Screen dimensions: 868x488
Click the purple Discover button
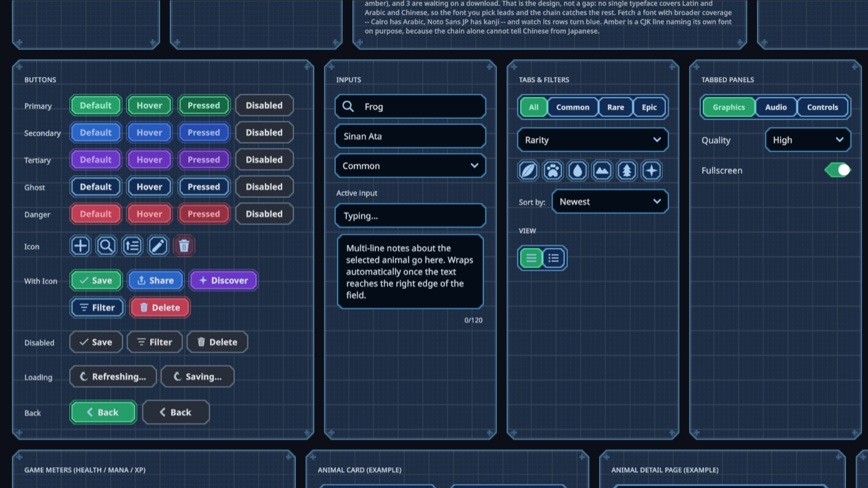tap(223, 281)
